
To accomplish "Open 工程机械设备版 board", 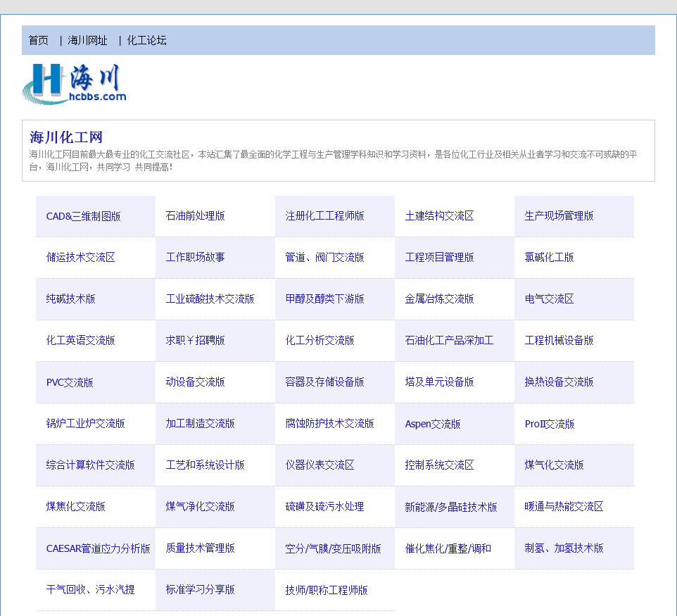I will (x=559, y=341).
